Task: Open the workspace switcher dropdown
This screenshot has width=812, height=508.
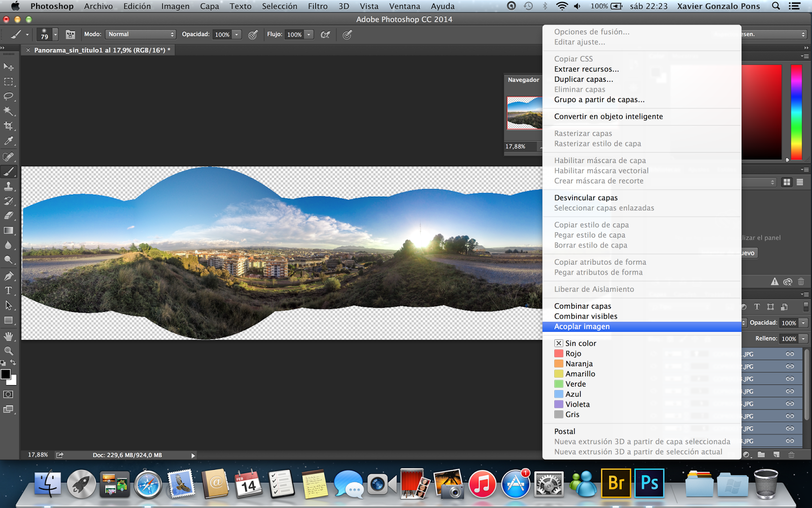Action: click(x=774, y=35)
